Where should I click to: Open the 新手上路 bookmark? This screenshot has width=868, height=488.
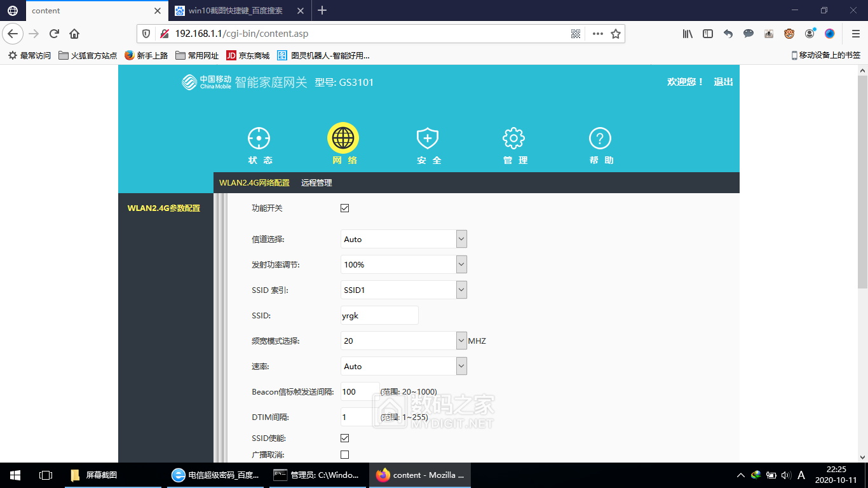pos(146,55)
